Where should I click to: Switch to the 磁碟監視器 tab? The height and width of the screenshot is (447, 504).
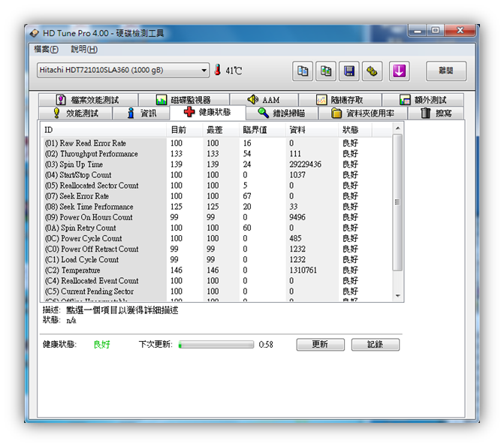(183, 100)
